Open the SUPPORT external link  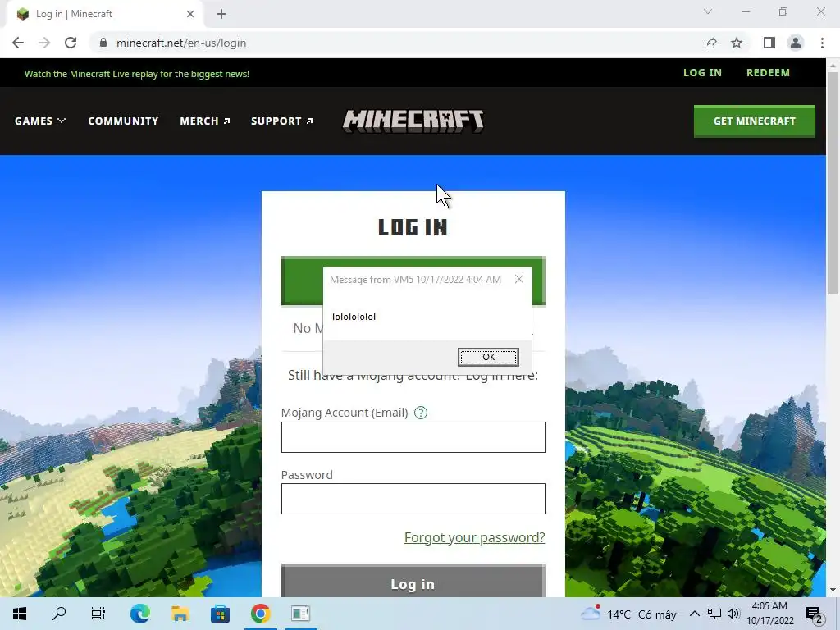point(282,121)
